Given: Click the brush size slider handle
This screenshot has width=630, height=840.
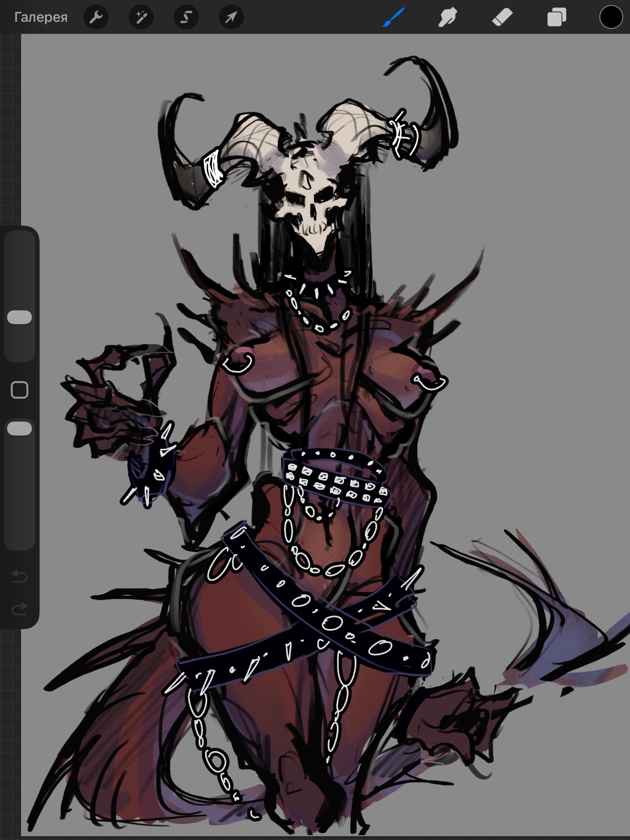Looking at the screenshot, I should point(20,318).
